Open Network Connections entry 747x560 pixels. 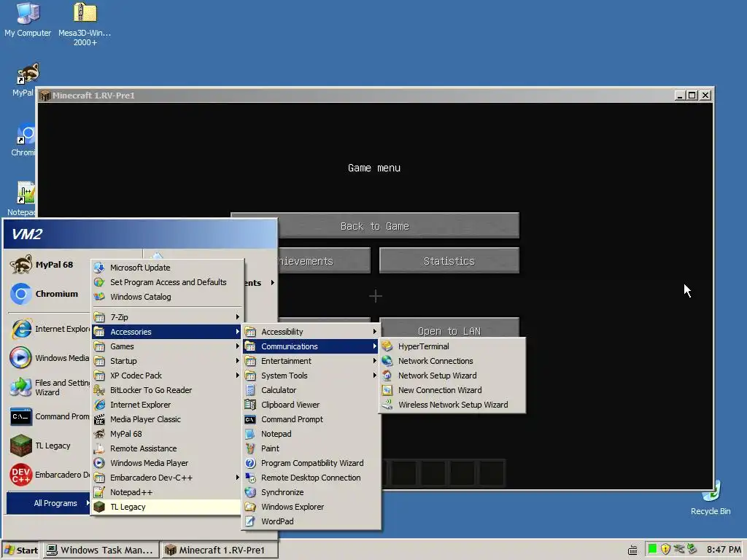[452, 361]
